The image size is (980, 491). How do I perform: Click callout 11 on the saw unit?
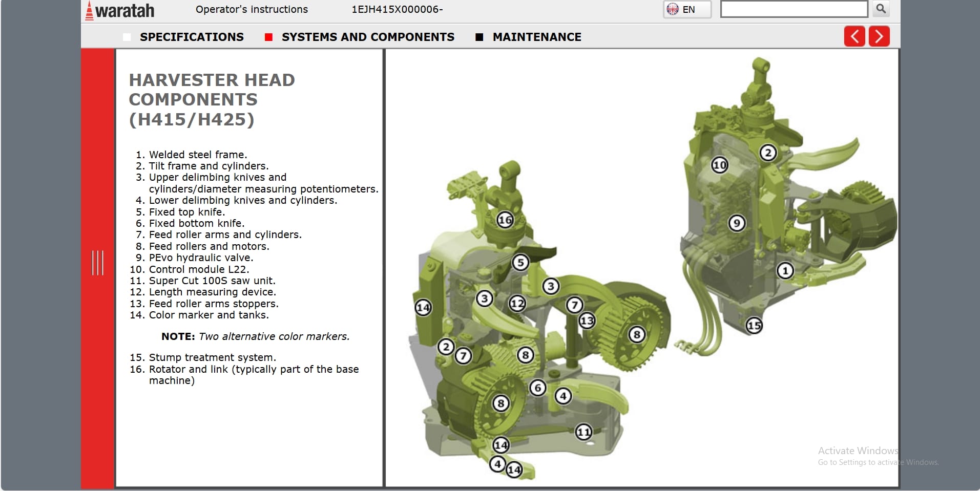coord(584,432)
